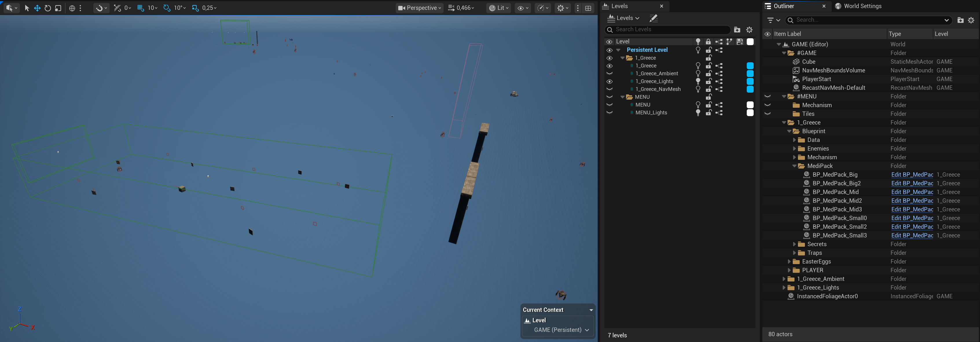
Task: Click the blue color swatch of 1_Greece_NavMesh
Action: click(750, 89)
